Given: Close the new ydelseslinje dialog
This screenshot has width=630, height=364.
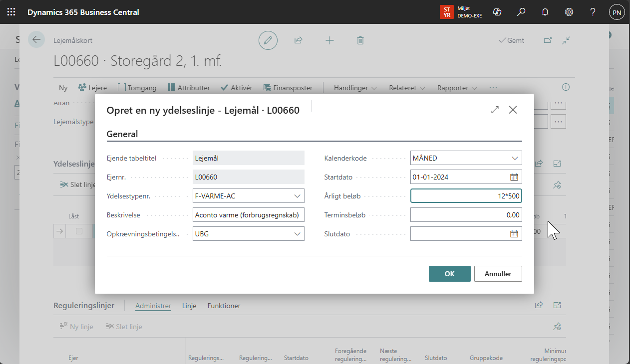Looking at the screenshot, I should coord(513,110).
